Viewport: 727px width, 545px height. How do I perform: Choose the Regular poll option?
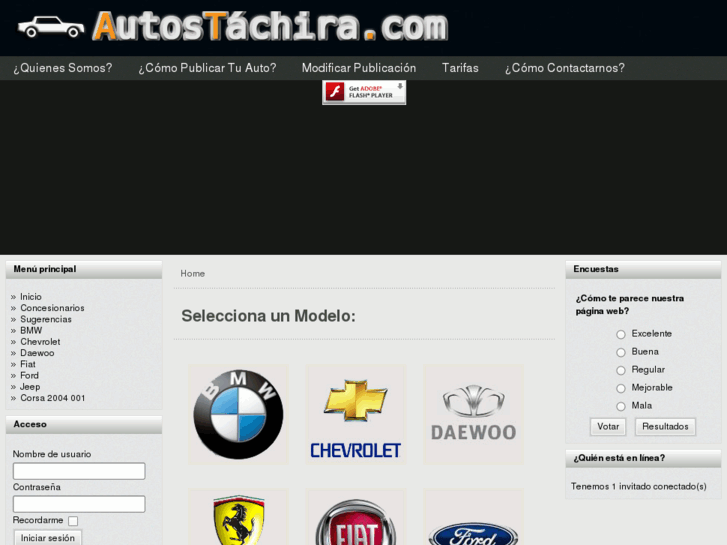pos(621,371)
